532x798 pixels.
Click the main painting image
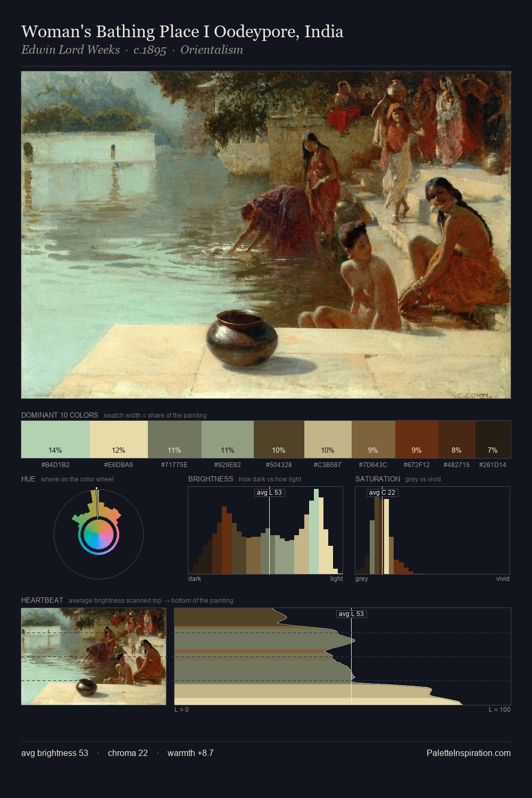266,235
